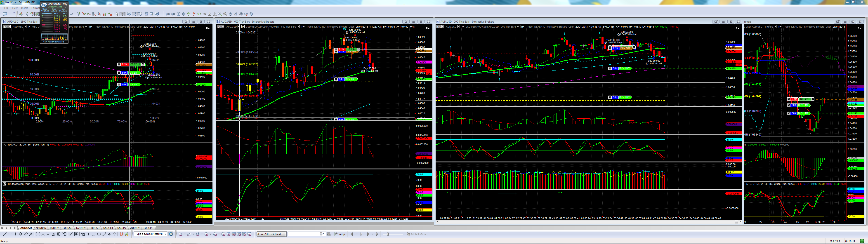
Task: Click the green up arrow toolbar icon
Action: click(x=189, y=14)
